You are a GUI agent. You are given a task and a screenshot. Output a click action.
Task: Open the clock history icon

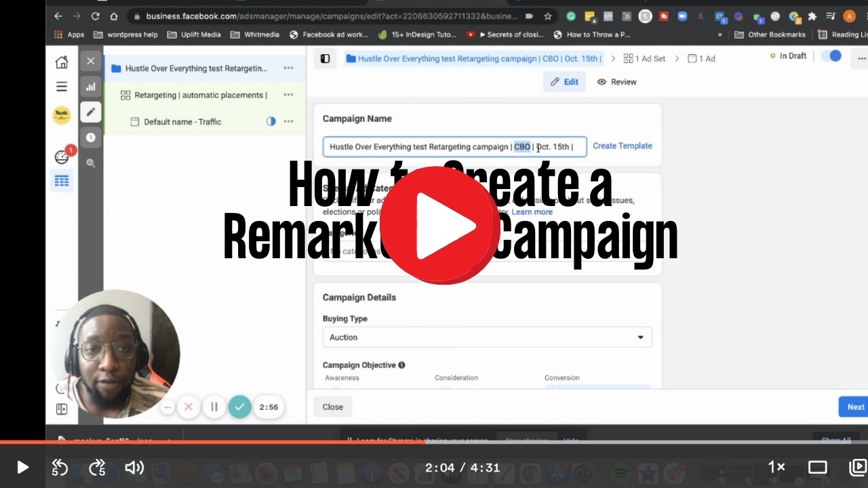(90, 138)
